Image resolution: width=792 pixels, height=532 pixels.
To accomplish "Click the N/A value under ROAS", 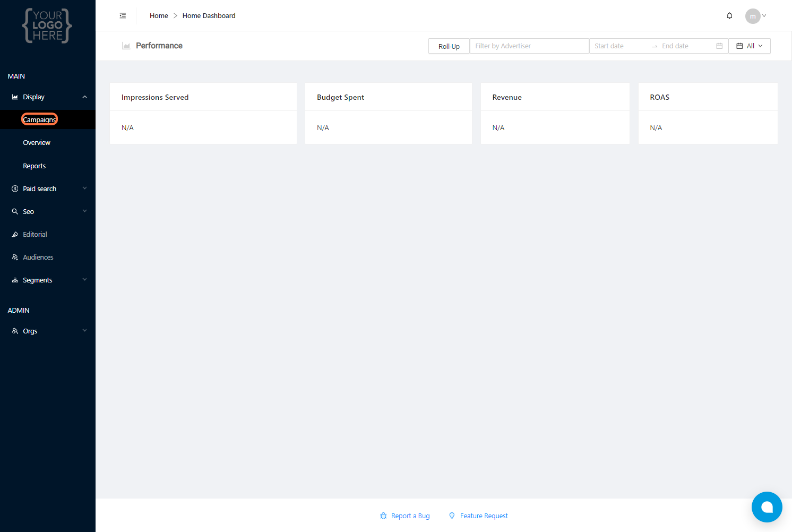I will [x=656, y=128].
